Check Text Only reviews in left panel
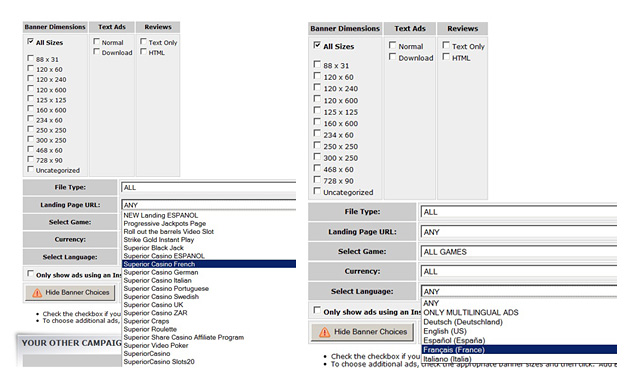 click(x=144, y=41)
